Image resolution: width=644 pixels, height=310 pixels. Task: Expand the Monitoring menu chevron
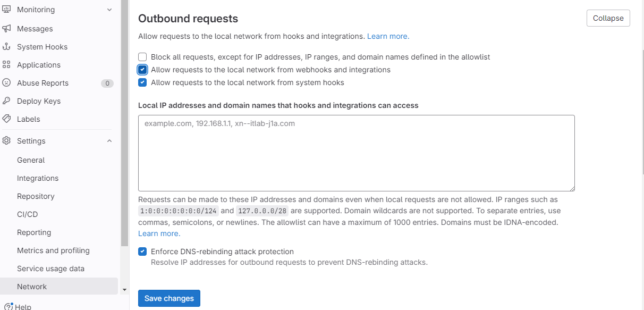109,10
